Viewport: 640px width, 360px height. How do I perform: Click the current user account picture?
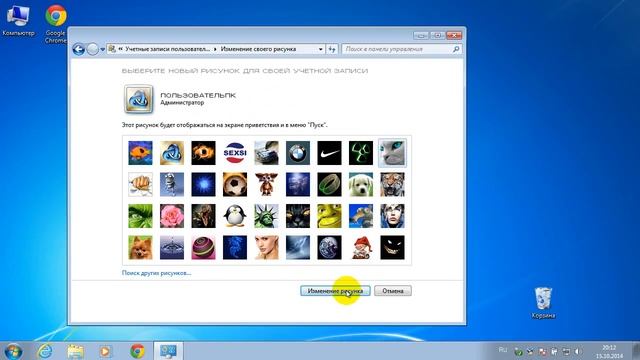click(139, 99)
